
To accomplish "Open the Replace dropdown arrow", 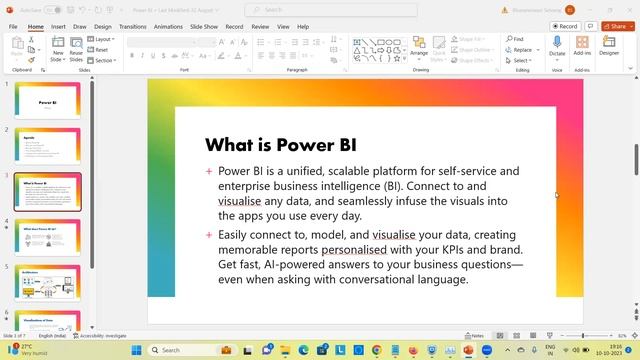I will point(538,50).
